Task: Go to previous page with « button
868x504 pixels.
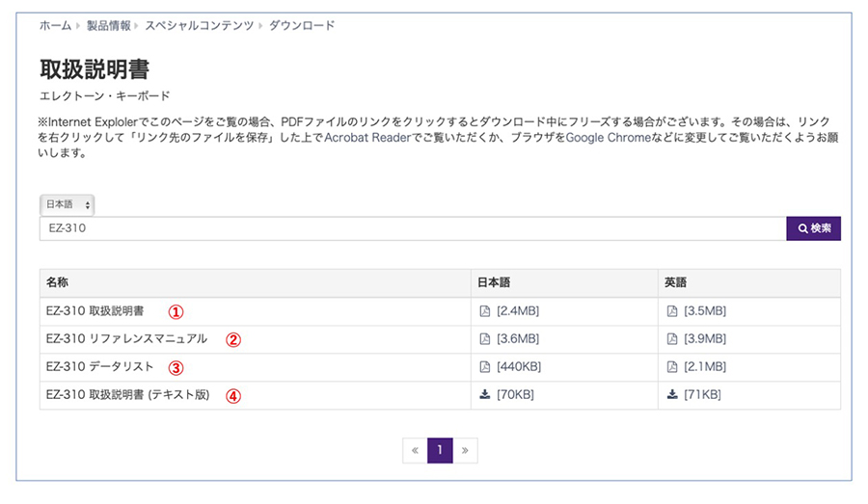Action: [x=415, y=450]
